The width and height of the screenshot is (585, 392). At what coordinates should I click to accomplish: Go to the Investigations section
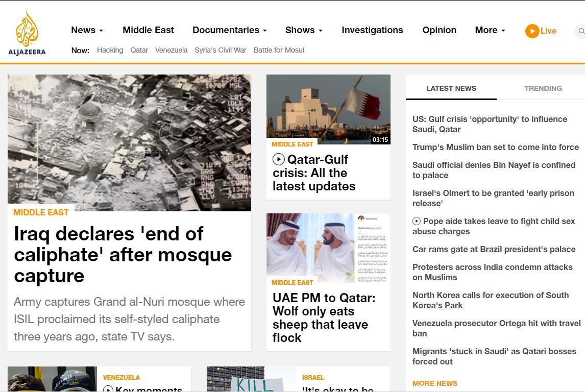[372, 30]
